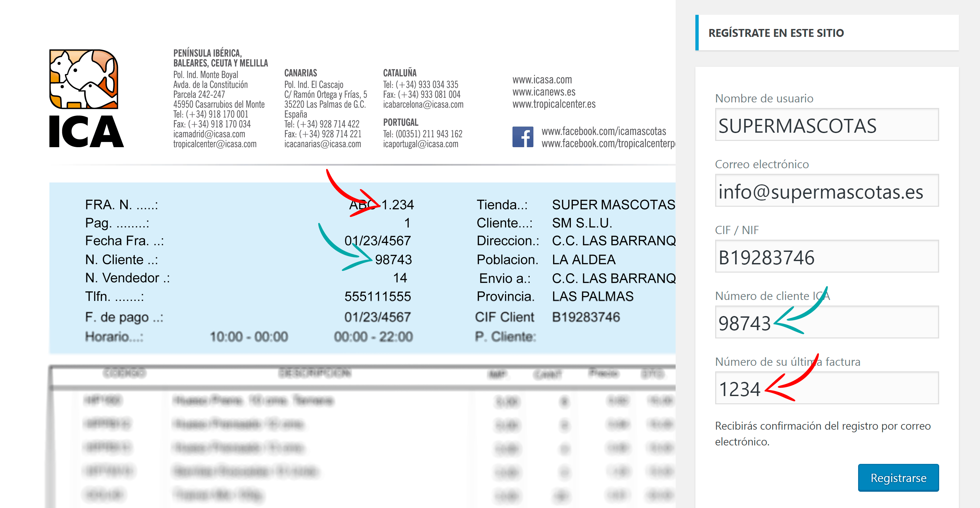Open www.icasa.com link
Image resolution: width=980 pixels, height=508 pixels.
pyautogui.click(x=542, y=80)
